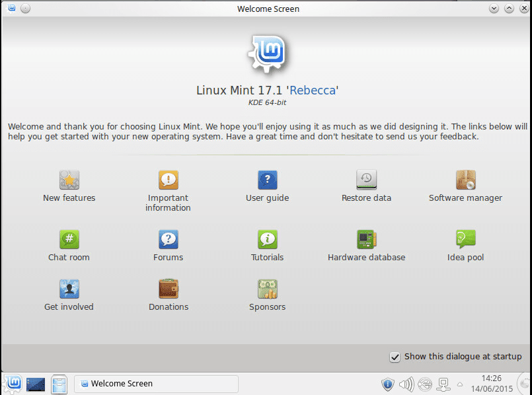The width and height of the screenshot is (532, 395).
Task: Open the Software manager
Action: pyautogui.click(x=465, y=179)
